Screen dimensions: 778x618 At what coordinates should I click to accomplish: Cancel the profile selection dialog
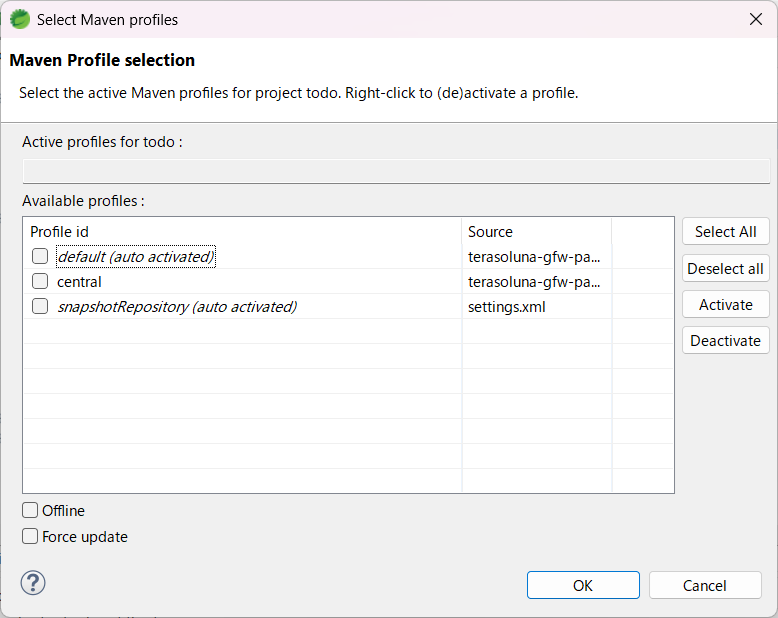705,585
